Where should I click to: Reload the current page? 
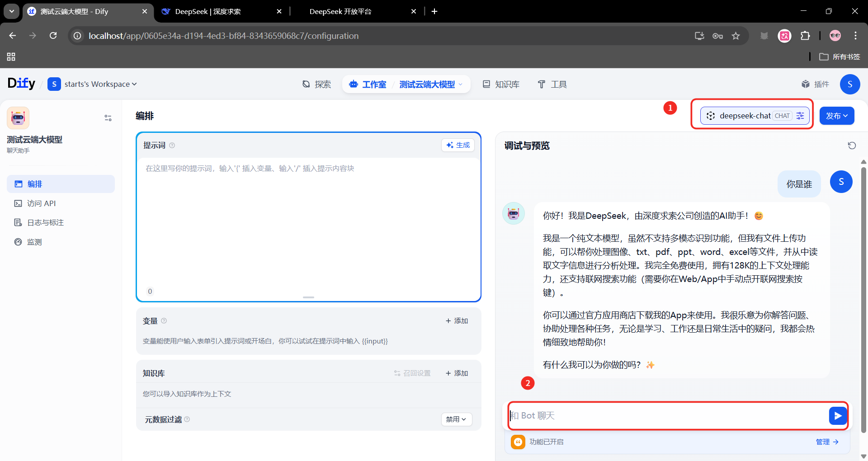[x=53, y=36]
